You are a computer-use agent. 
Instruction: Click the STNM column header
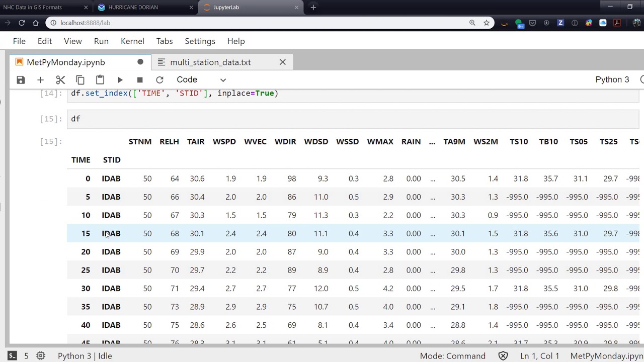(x=140, y=142)
